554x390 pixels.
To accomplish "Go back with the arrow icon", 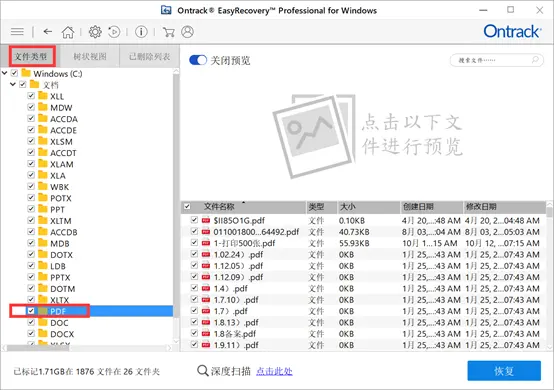I will 48,32.
